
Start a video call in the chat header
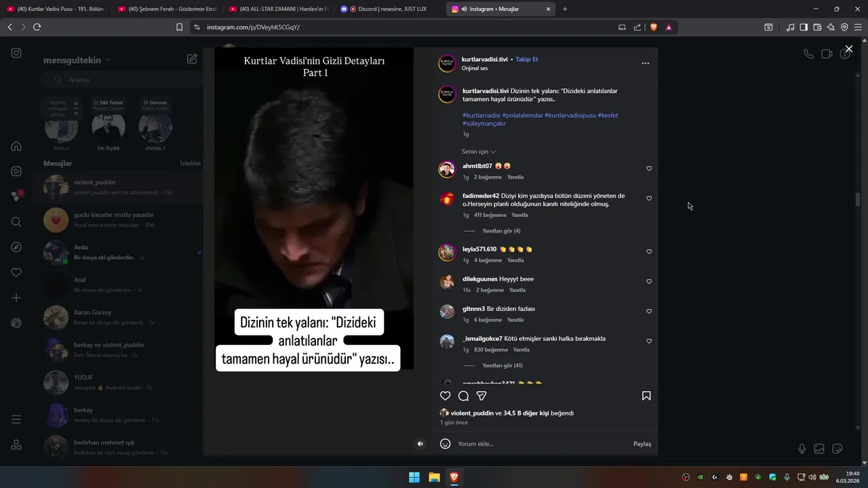click(827, 54)
